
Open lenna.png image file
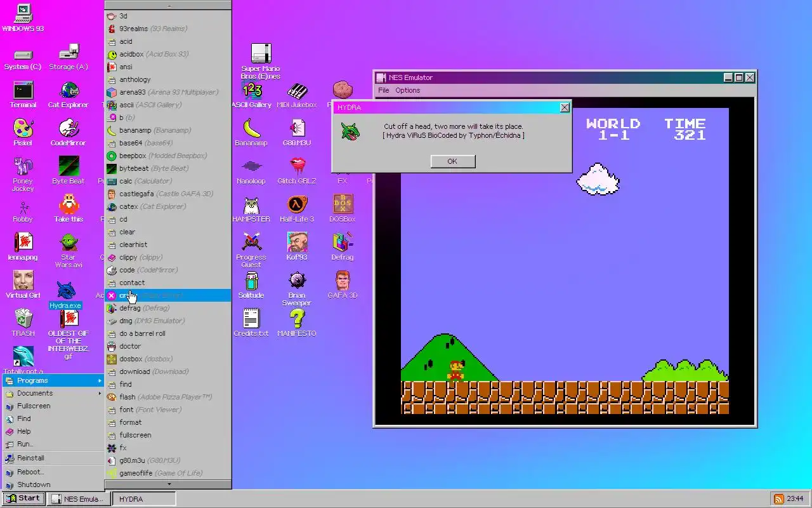pyautogui.click(x=23, y=247)
